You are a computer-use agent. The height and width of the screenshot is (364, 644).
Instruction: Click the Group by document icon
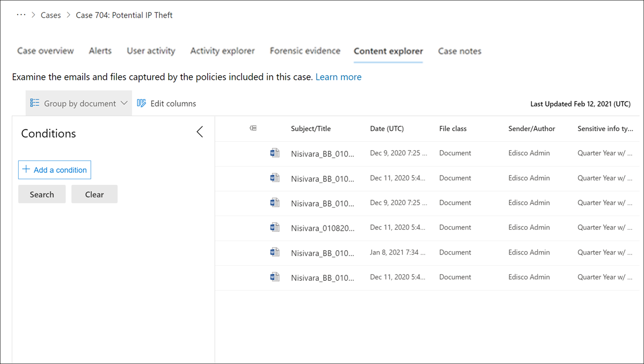coord(34,103)
